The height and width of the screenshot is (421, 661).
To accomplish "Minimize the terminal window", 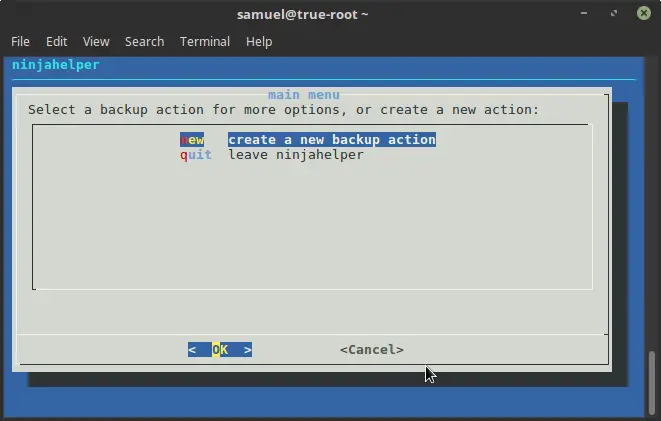I will tap(584, 13).
